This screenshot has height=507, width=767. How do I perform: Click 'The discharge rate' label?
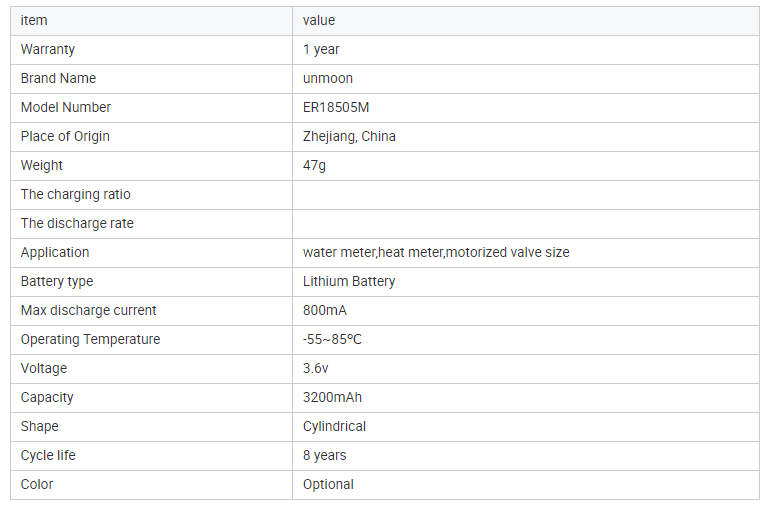(77, 224)
